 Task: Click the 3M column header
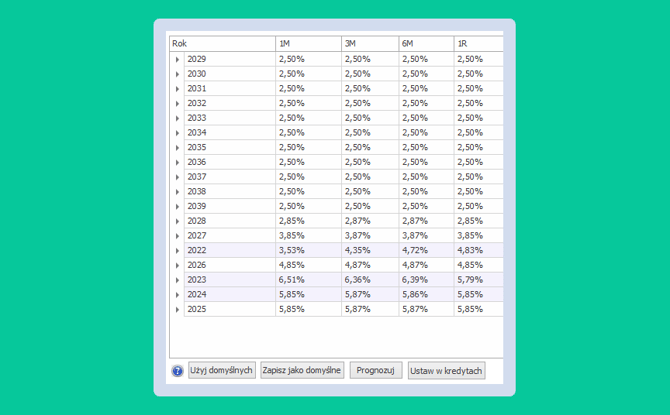[370, 44]
